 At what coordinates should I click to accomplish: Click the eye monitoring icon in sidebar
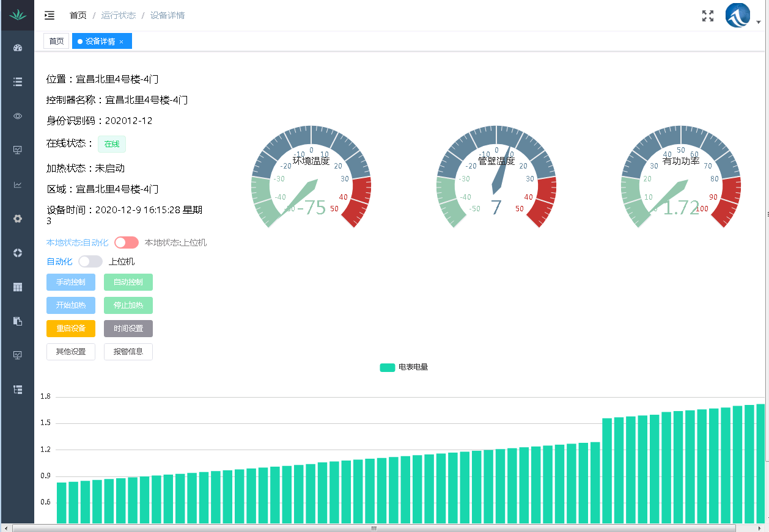(x=18, y=115)
